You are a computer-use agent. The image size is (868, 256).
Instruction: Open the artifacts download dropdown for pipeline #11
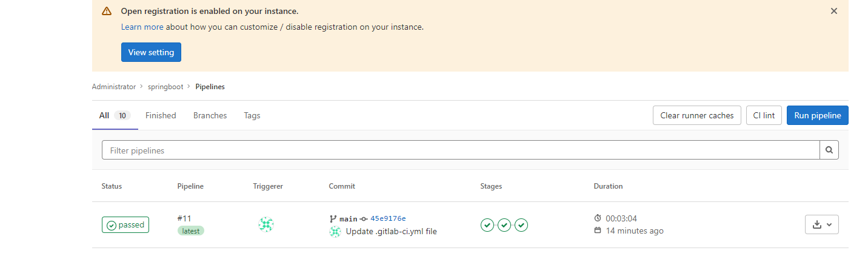point(822,224)
